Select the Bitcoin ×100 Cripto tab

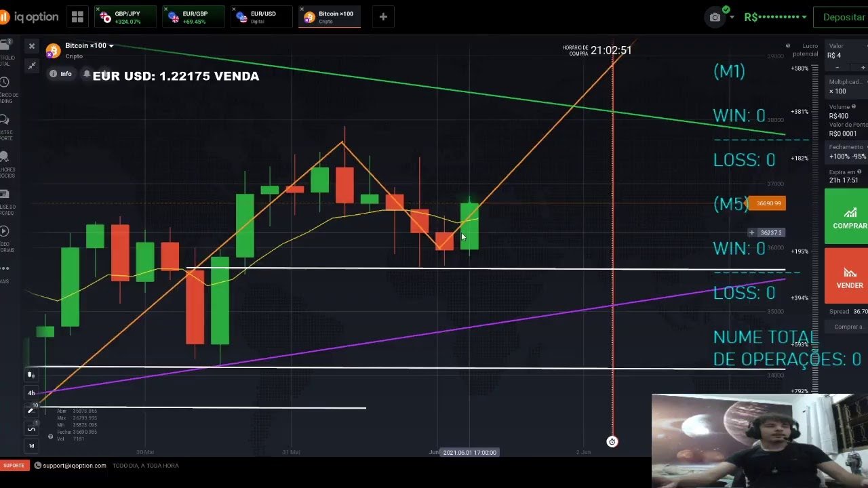329,17
